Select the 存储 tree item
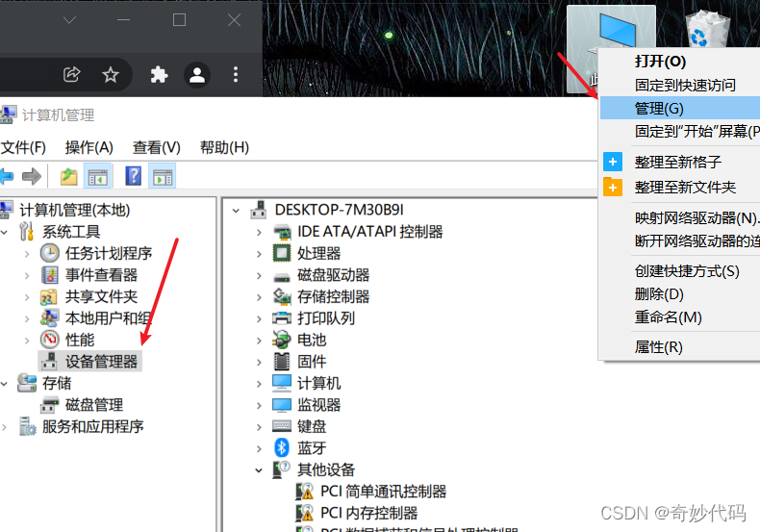The image size is (760, 532). [x=57, y=383]
